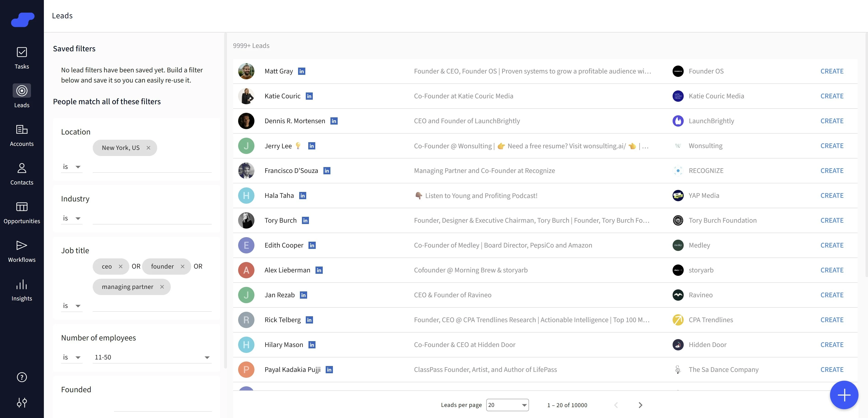This screenshot has height=418, width=868.
Task: Open Job title 'is' operator dropdown
Action: click(x=72, y=306)
